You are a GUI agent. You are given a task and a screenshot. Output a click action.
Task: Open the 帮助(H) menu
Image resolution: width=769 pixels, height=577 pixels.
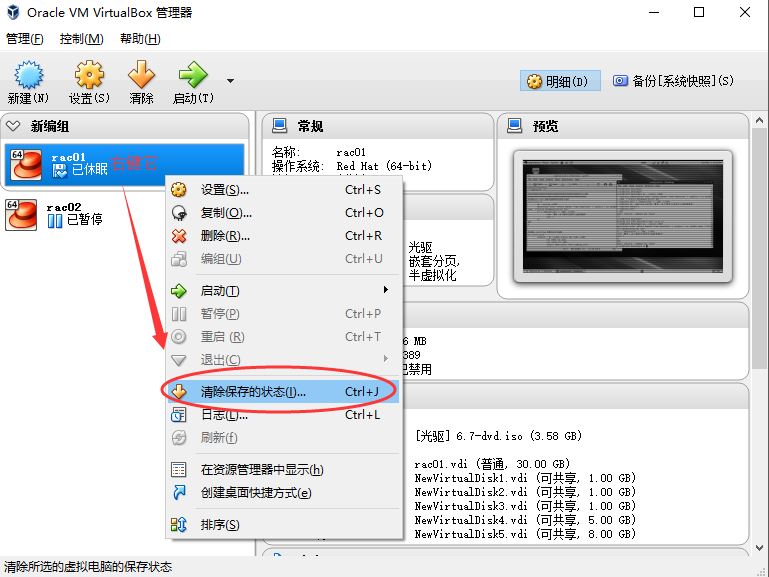tap(140, 39)
